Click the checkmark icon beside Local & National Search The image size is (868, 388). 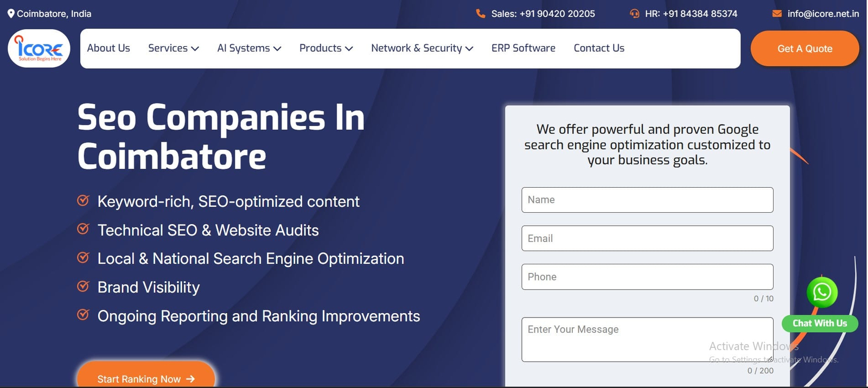pyautogui.click(x=83, y=257)
